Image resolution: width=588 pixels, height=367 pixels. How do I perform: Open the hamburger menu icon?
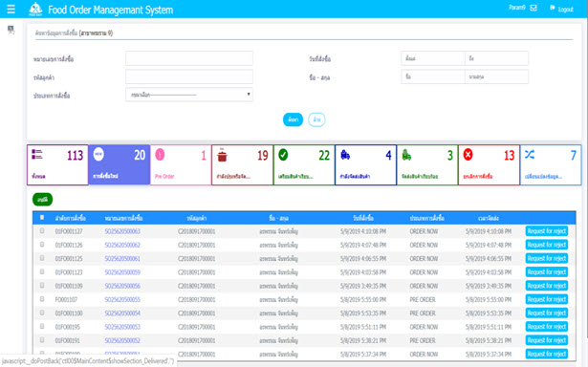(11, 9)
